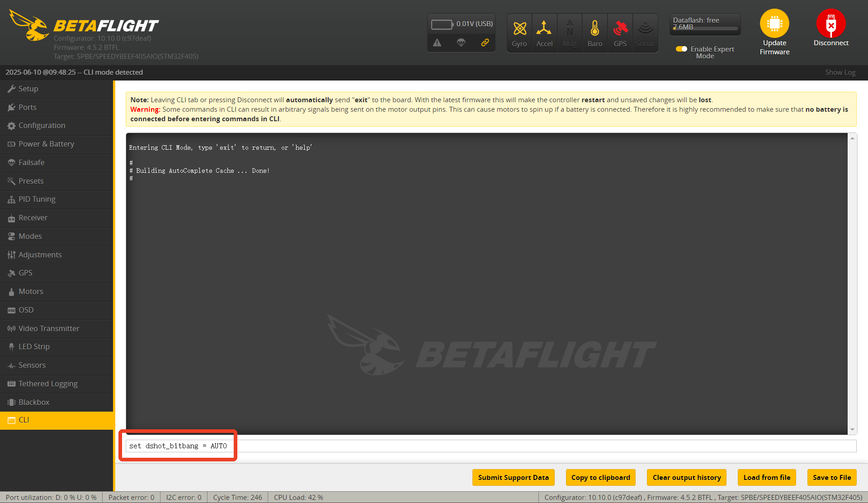The width and height of the screenshot is (868, 503).
Task: Click Show Log link
Action: click(x=840, y=72)
